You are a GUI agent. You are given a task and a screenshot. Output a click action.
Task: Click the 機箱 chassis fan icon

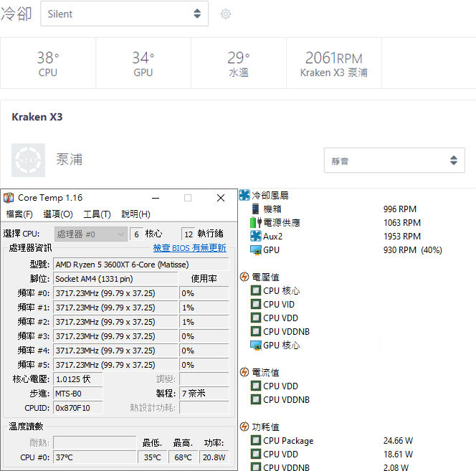click(x=256, y=209)
